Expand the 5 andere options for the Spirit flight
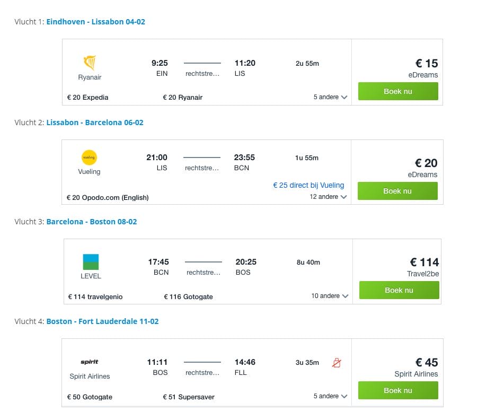504x420 pixels. tap(330, 396)
